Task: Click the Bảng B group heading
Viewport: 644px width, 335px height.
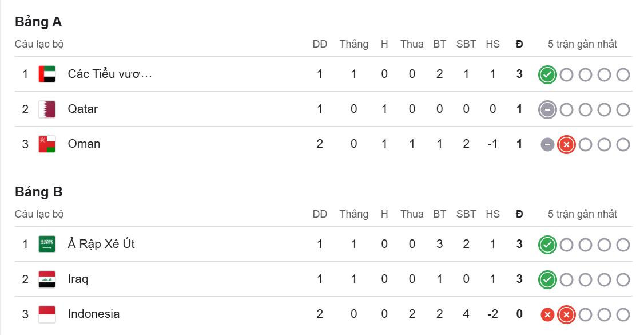Action: click(x=38, y=192)
